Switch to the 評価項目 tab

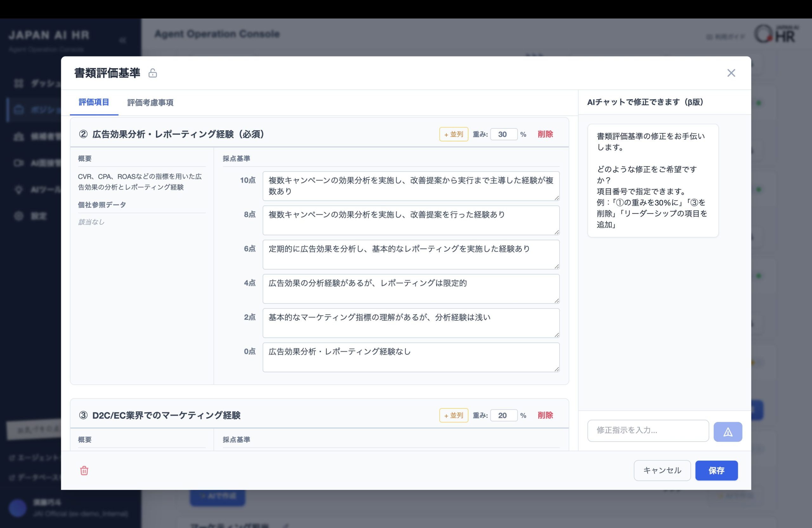[x=94, y=102]
